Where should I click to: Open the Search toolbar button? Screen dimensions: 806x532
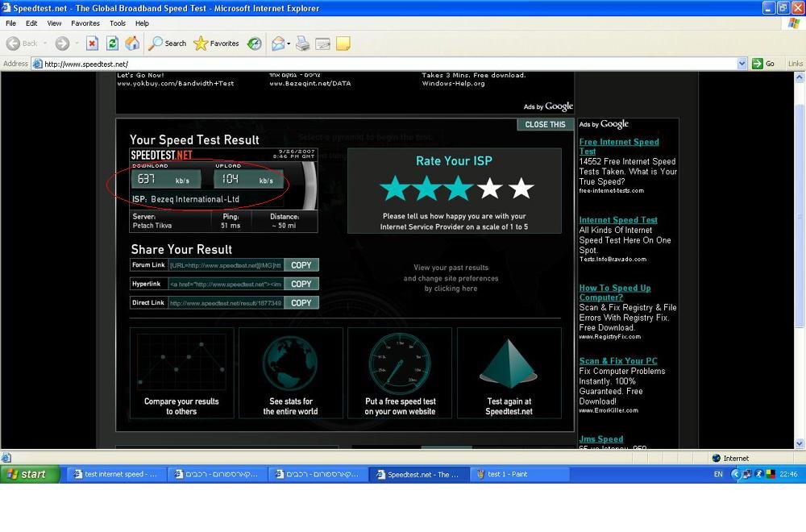167,44
